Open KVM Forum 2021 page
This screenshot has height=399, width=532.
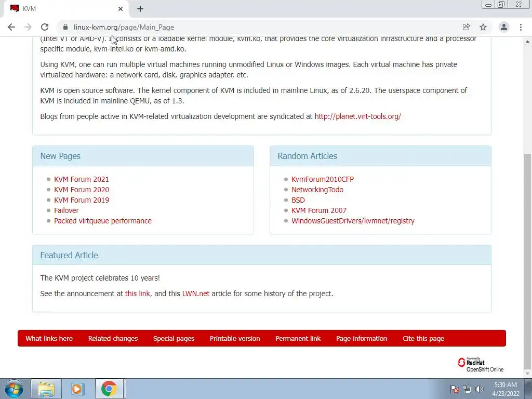click(x=82, y=179)
